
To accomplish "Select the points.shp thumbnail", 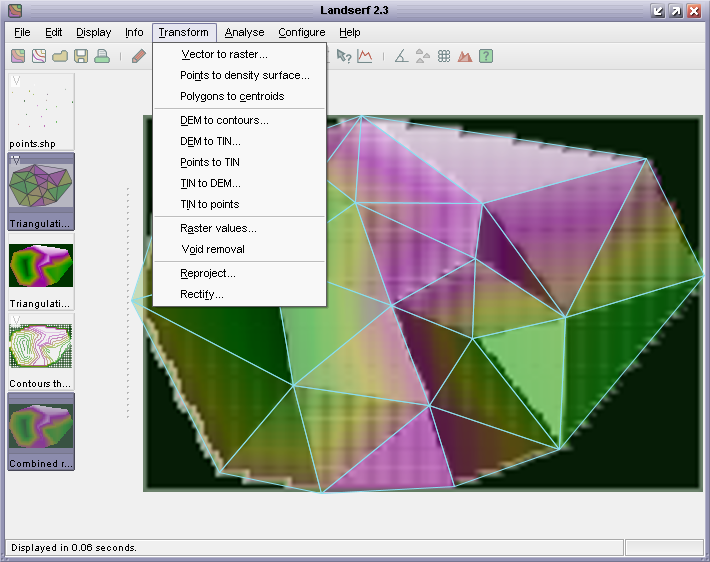I will pyautogui.click(x=41, y=106).
